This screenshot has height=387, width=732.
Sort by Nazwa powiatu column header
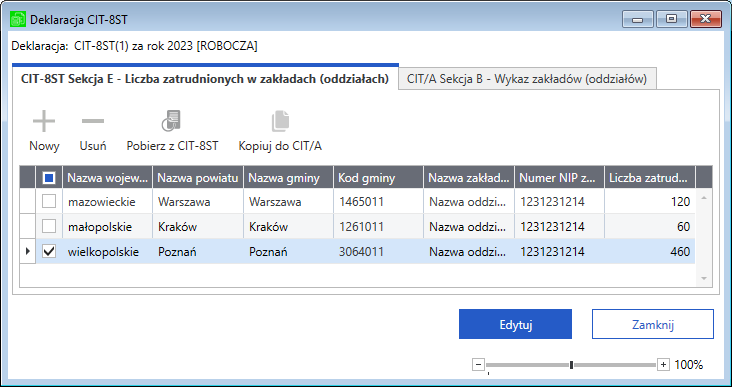[198, 177]
